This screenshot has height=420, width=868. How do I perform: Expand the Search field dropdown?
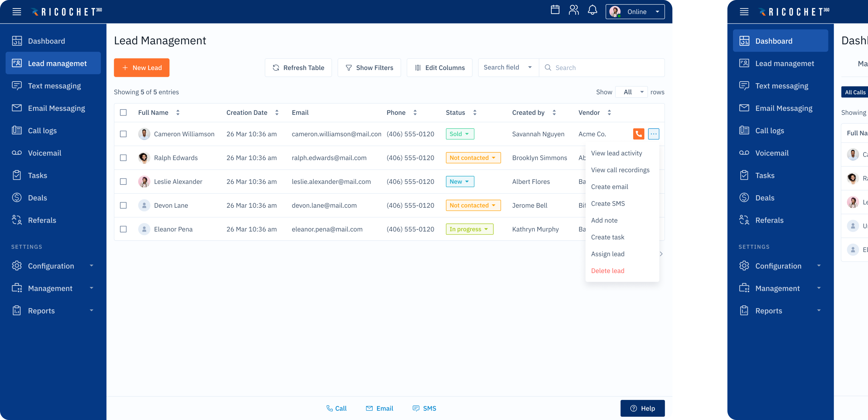(x=508, y=67)
